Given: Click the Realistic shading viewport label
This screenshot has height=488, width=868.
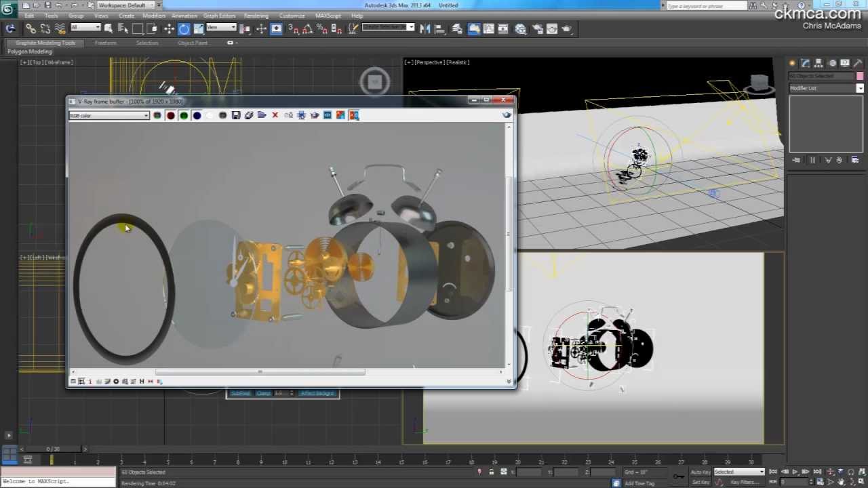Looking at the screenshot, I should tap(458, 62).
